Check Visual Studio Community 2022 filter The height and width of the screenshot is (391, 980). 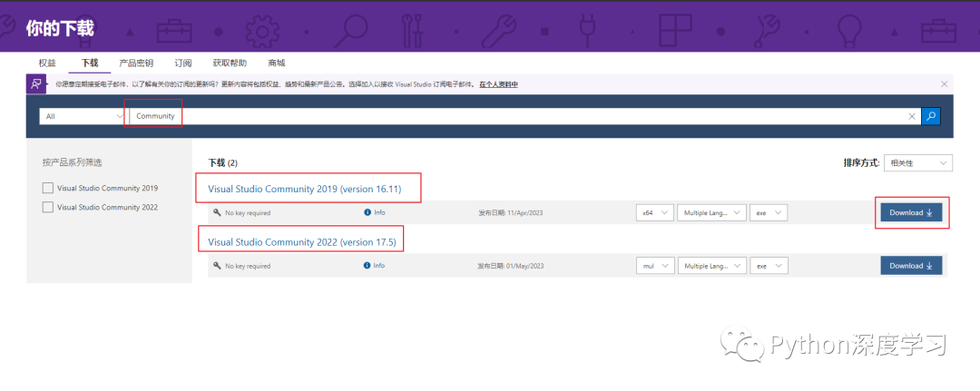(47, 208)
